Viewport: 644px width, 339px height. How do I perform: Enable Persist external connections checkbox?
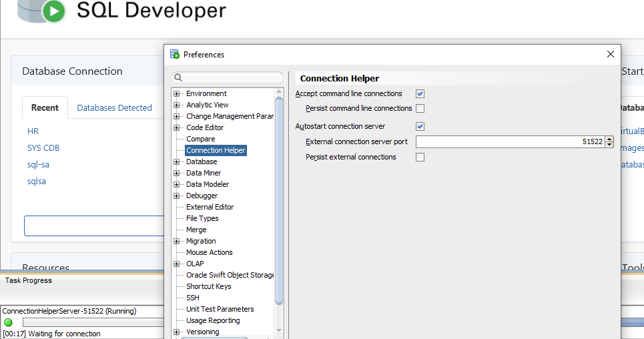point(420,157)
